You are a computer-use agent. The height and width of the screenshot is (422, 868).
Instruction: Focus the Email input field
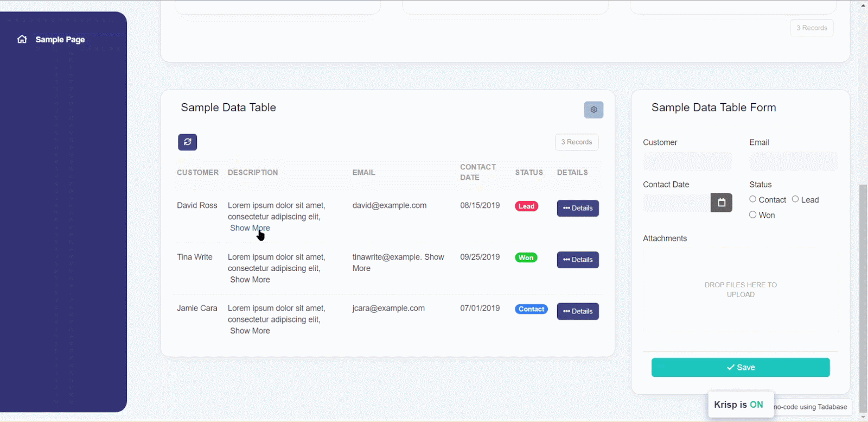pyautogui.click(x=794, y=161)
